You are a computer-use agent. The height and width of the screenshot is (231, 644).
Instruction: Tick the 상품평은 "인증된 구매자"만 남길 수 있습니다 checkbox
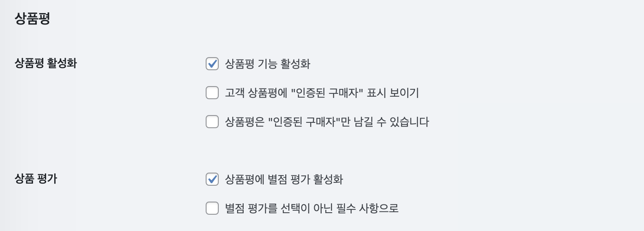click(212, 122)
